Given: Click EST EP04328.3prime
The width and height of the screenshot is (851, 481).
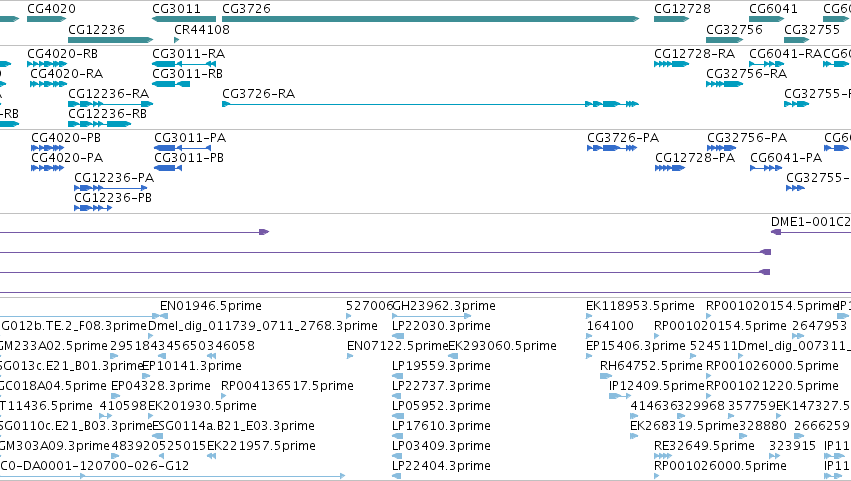Looking at the screenshot, I should click(x=161, y=386).
